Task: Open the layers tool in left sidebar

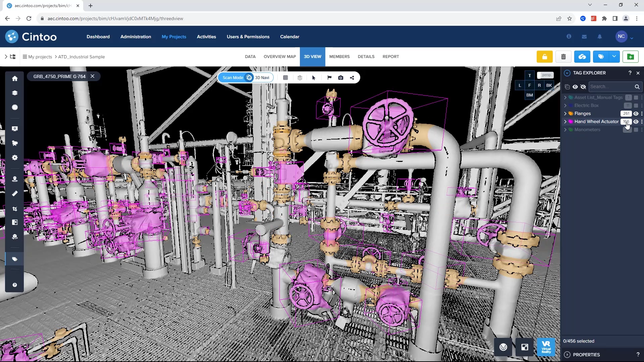Action: (x=15, y=93)
